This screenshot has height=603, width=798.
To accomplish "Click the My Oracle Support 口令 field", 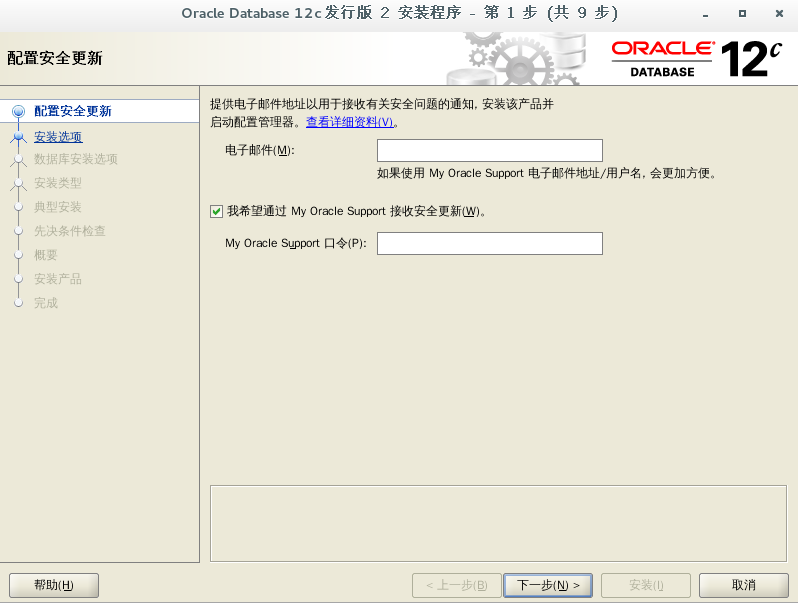I will point(490,243).
